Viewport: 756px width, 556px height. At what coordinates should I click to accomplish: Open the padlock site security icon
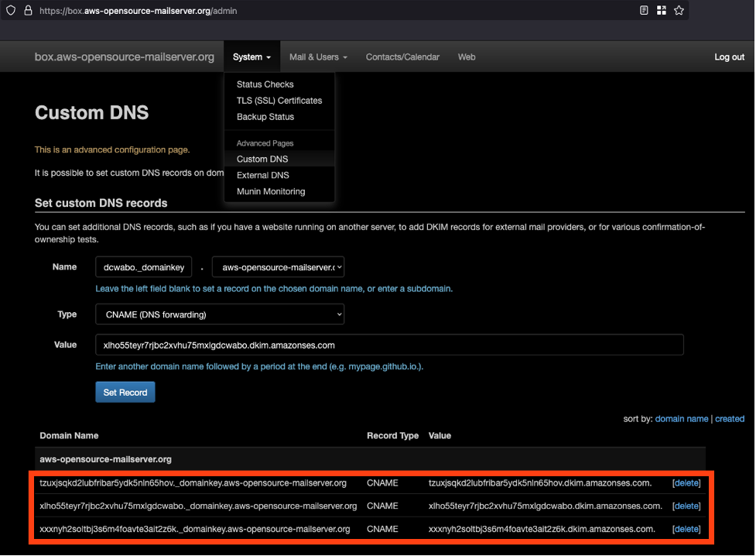coord(28,10)
